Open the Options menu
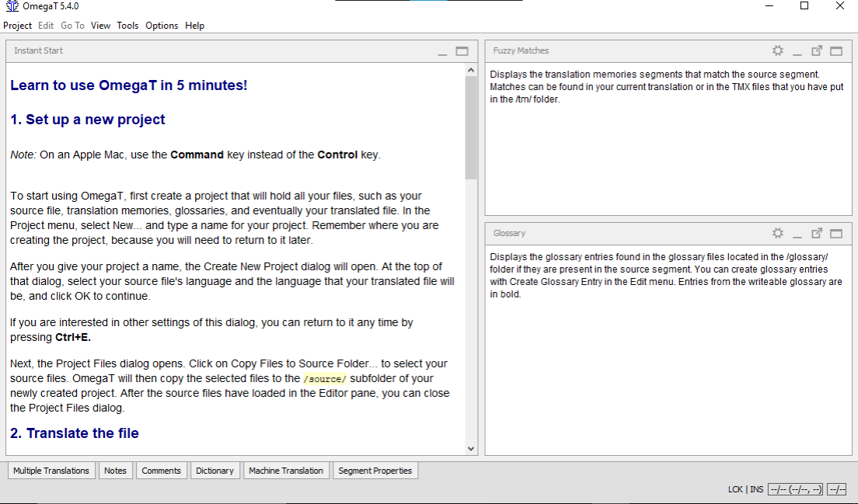The width and height of the screenshot is (858, 504). click(162, 26)
